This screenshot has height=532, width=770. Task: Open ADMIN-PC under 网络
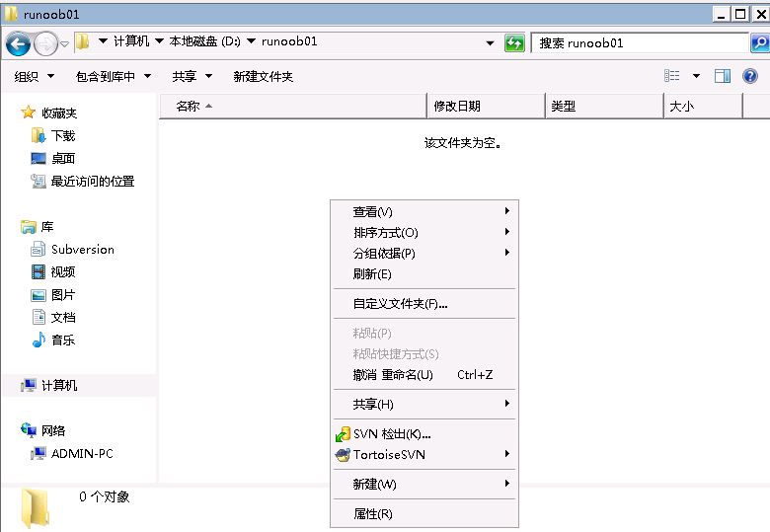82,454
